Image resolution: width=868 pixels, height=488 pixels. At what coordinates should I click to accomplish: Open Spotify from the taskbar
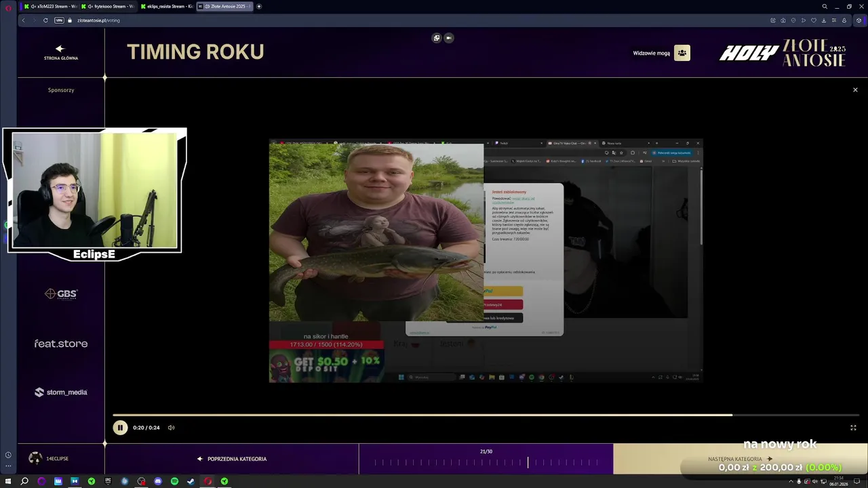(x=174, y=481)
